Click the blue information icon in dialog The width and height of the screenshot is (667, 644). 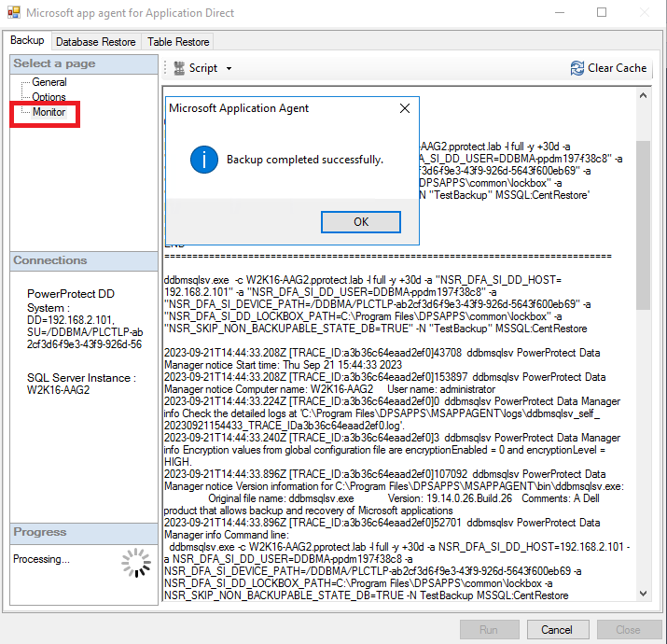coord(204,160)
